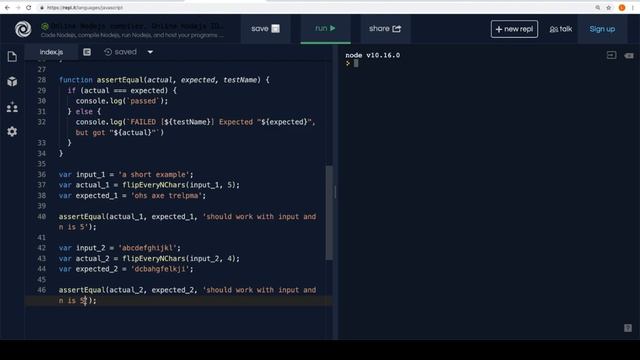This screenshot has height=360, width=640.
Task: Click the browser address bar URL
Action: click(85, 7)
